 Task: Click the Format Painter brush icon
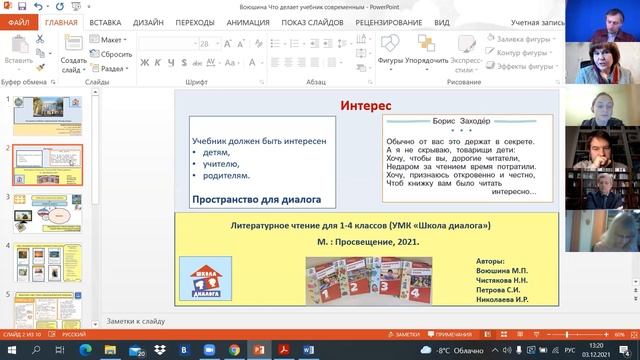40,67
